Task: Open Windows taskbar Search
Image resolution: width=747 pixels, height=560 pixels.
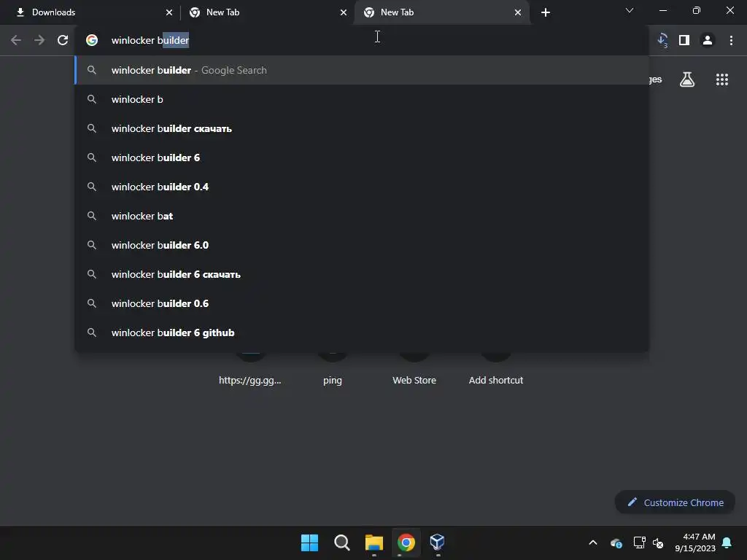Action: [x=341, y=542]
